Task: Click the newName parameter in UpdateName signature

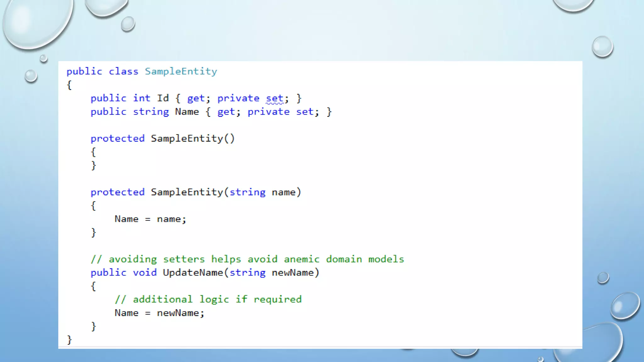Action: [x=293, y=273]
